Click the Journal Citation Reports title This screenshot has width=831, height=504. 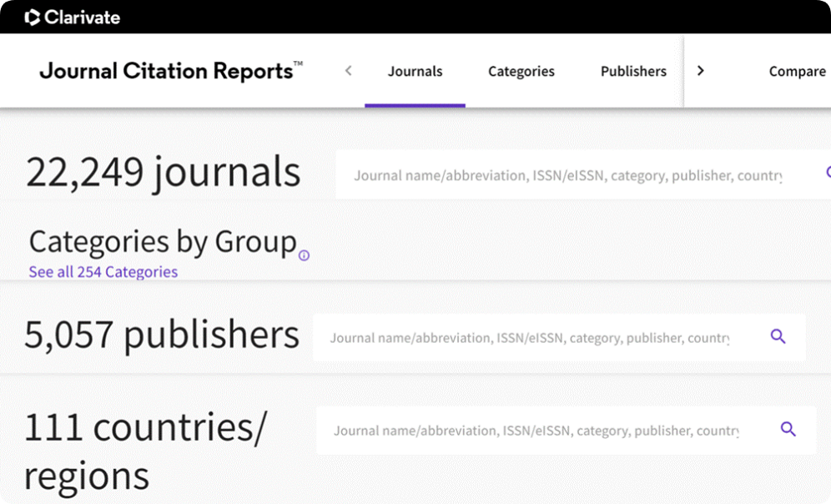171,71
